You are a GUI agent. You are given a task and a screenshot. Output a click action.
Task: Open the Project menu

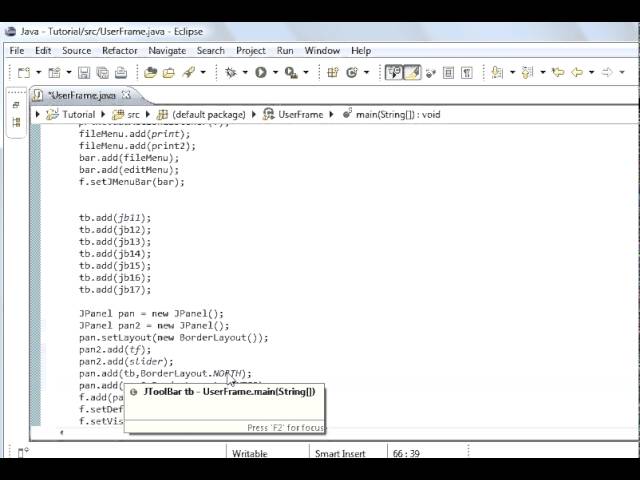click(x=251, y=51)
